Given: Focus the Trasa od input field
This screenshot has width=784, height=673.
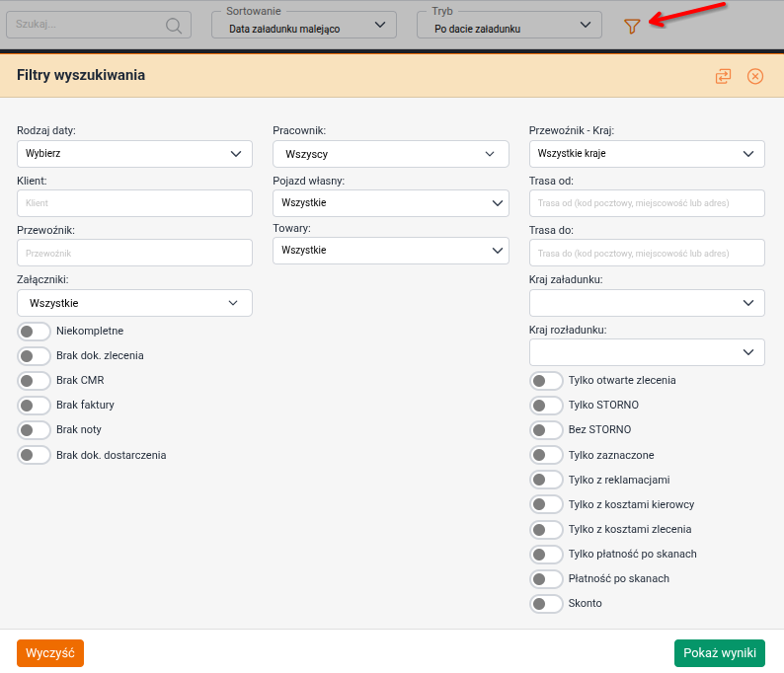Looking at the screenshot, I should (x=647, y=203).
